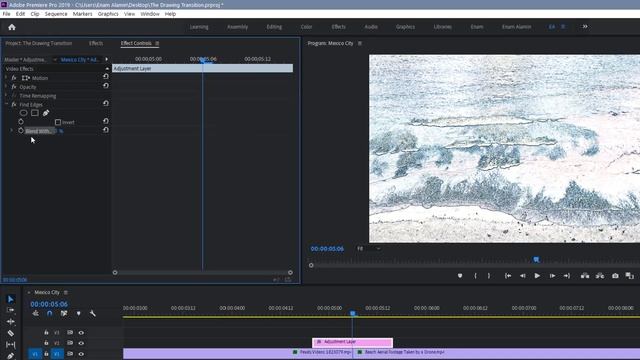
Task: Collapse the Find Edges effect
Action: pyautogui.click(x=6, y=104)
